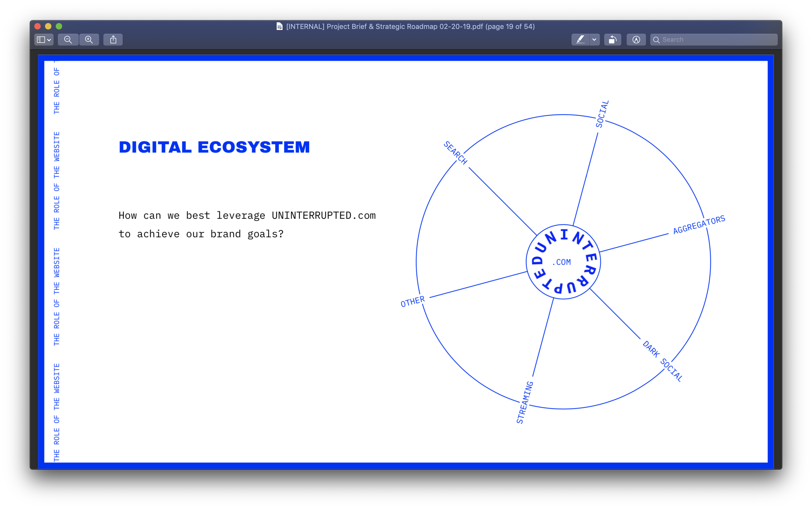This screenshot has width=812, height=509.
Task: Click the STREAMING label on the diagram
Action: click(525, 402)
